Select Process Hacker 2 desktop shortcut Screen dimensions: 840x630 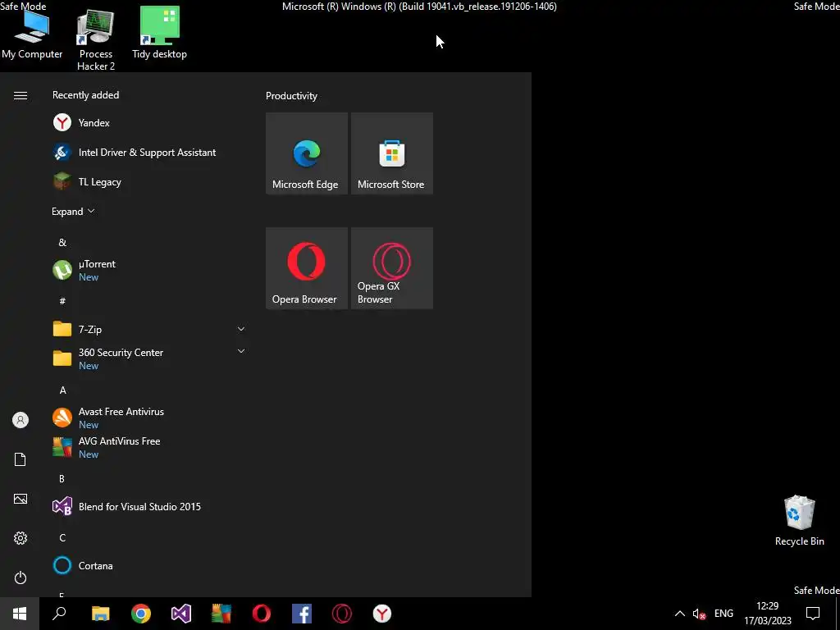coord(96,41)
